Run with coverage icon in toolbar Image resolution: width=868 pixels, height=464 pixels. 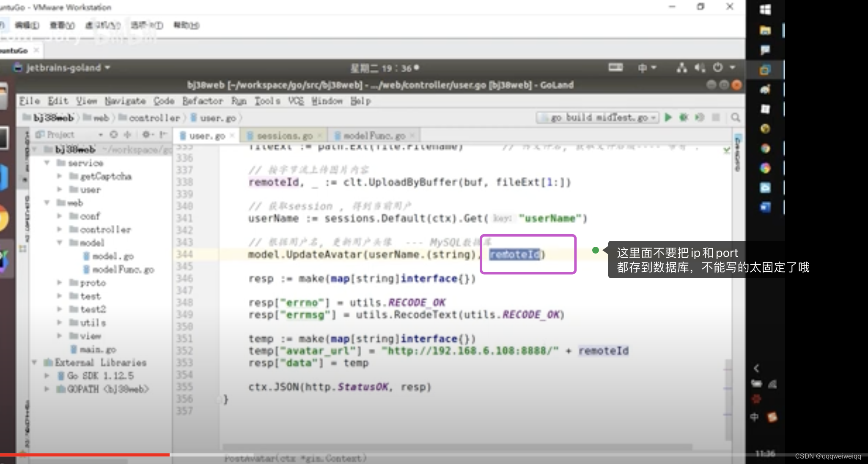click(x=700, y=117)
